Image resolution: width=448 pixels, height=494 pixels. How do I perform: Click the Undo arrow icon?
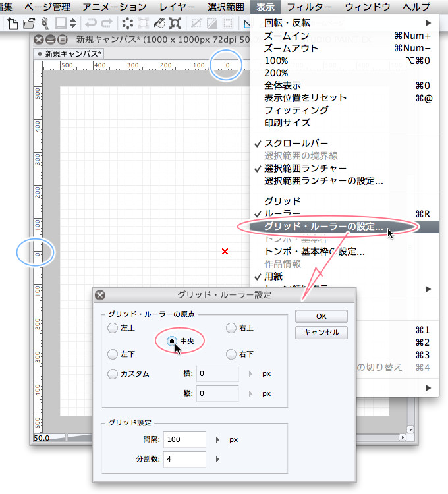click(x=91, y=23)
